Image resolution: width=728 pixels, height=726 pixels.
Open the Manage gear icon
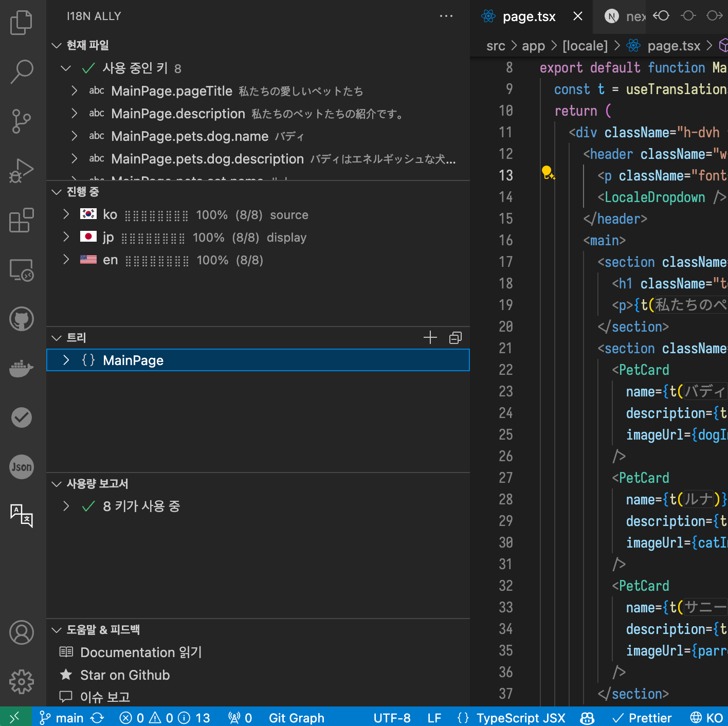coord(21,682)
